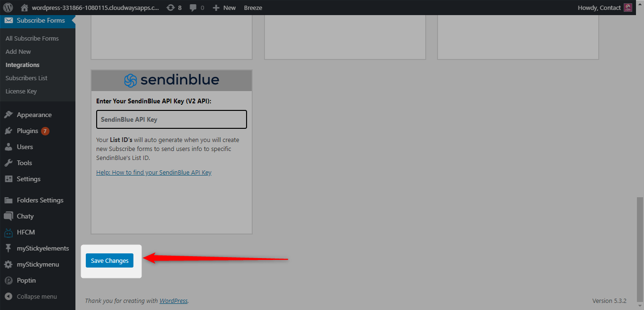644x310 pixels.
Task: Expand the New item menu
Action: pos(224,7)
